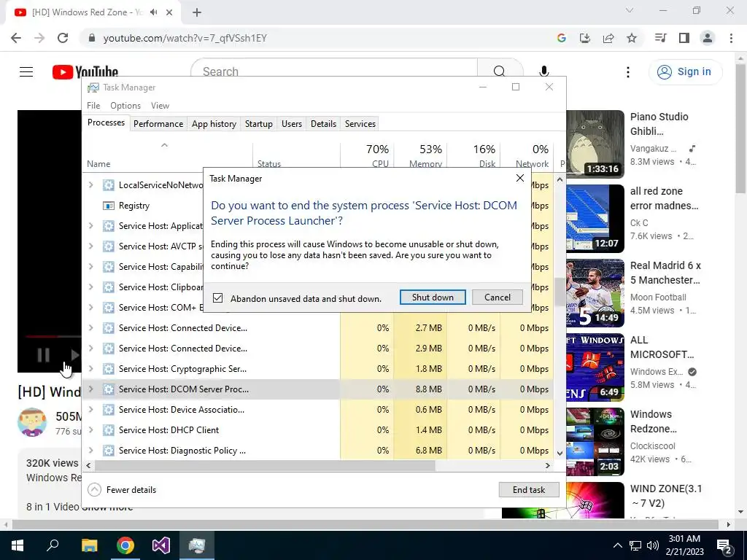Open Windows Start menu
747x560 pixels.
(18, 545)
